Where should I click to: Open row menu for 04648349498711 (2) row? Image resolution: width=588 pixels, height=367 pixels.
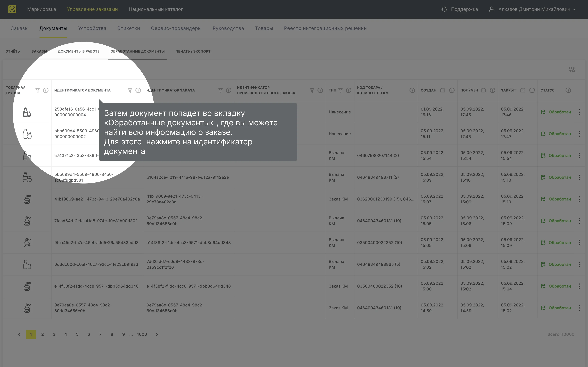point(579,177)
